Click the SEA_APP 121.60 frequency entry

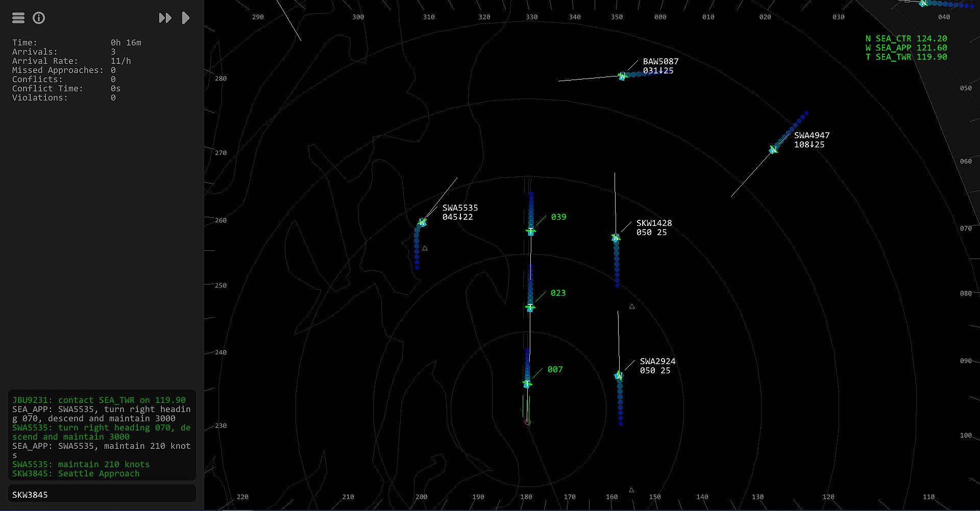click(906, 48)
